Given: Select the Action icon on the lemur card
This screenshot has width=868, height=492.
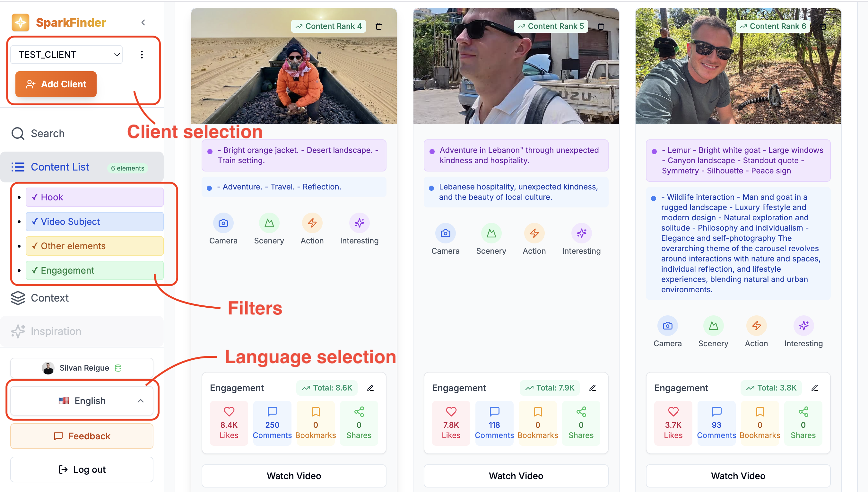Looking at the screenshot, I should [756, 326].
